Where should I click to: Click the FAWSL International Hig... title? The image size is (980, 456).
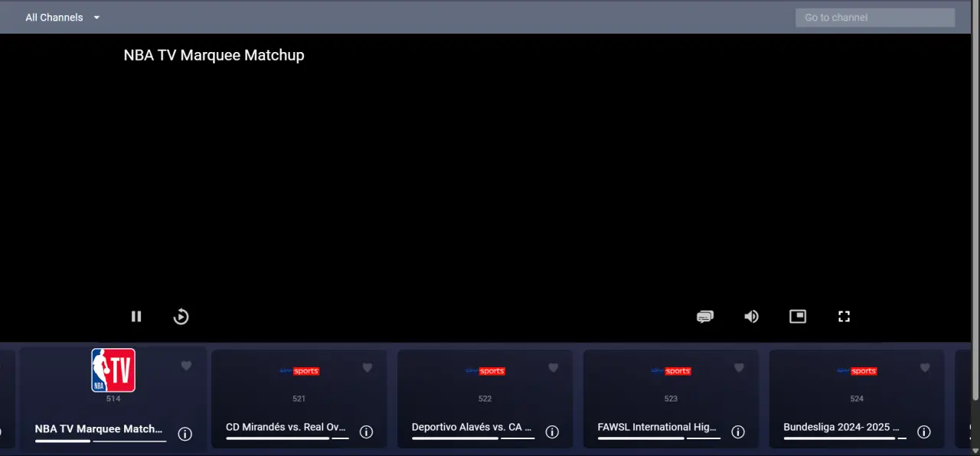click(x=658, y=427)
